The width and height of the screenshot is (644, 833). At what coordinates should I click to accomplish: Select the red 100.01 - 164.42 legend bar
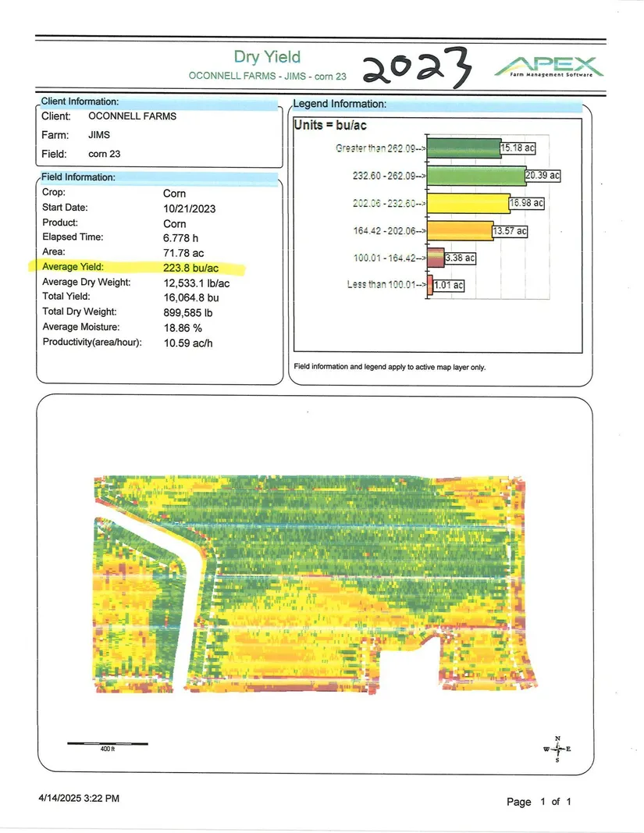436,258
